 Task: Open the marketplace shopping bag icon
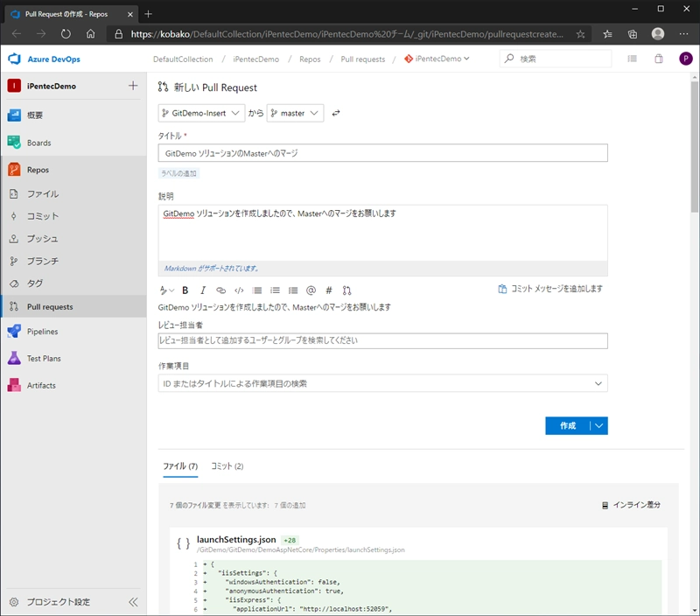(659, 59)
